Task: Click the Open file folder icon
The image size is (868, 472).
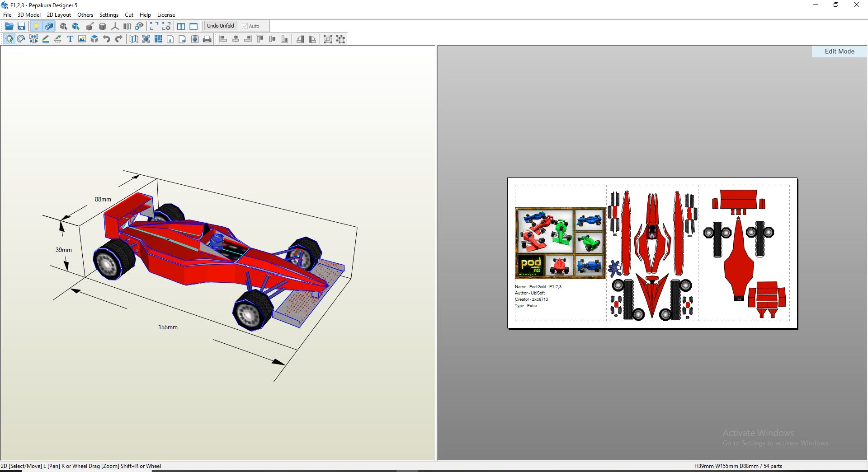Action: (x=9, y=26)
